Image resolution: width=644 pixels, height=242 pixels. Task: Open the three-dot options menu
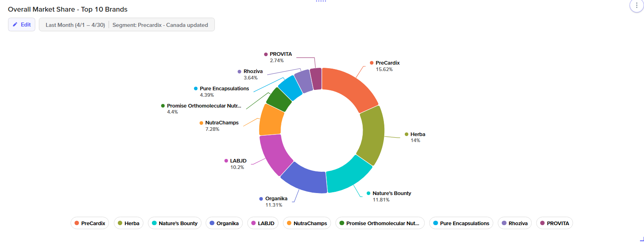pos(636,6)
